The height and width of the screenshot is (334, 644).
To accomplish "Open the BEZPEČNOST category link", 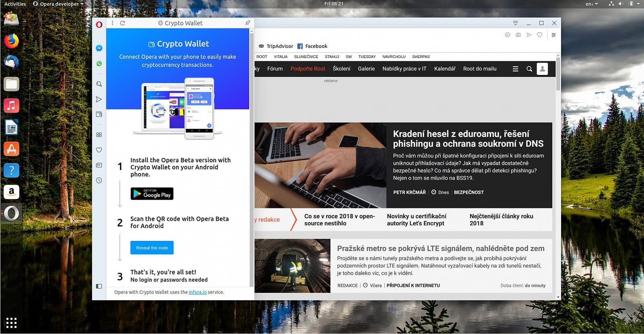I will 469,192.
